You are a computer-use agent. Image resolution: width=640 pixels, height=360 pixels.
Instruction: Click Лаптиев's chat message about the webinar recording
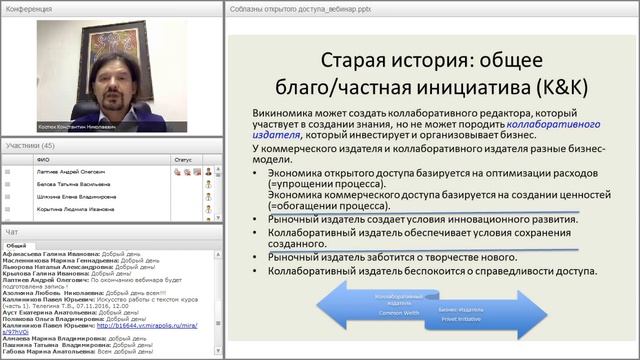tap(92, 283)
